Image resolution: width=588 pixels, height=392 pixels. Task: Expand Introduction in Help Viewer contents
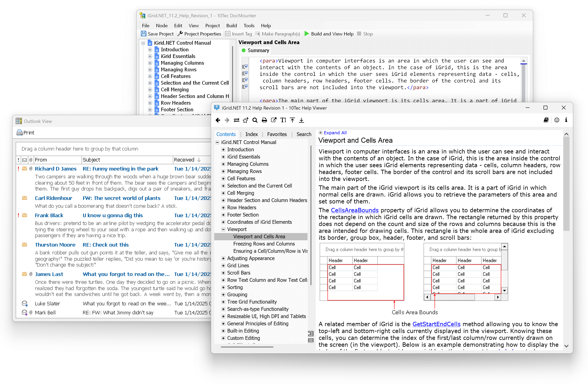pyautogui.click(x=223, y=150)
